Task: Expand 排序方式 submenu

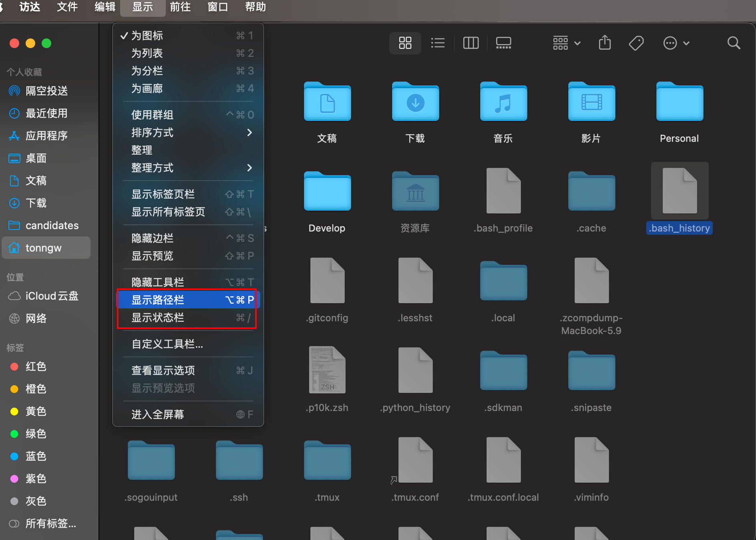Action: tap(188, 133)
